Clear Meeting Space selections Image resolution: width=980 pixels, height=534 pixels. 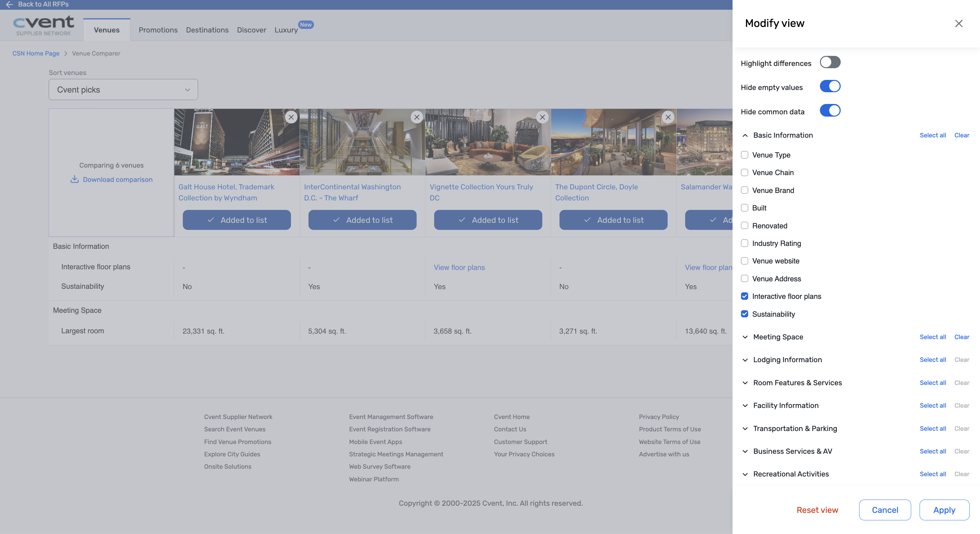pos(961,337)
